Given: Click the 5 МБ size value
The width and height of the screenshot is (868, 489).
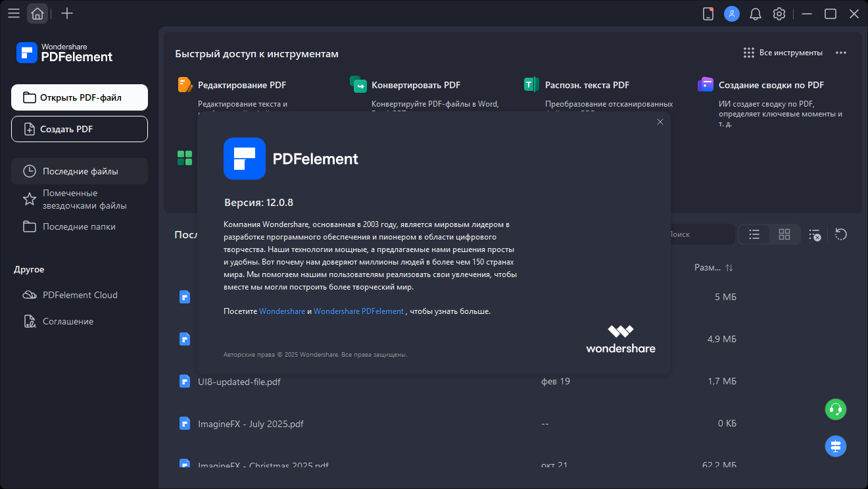Looking at the screenshot, I should pos(725,297).
